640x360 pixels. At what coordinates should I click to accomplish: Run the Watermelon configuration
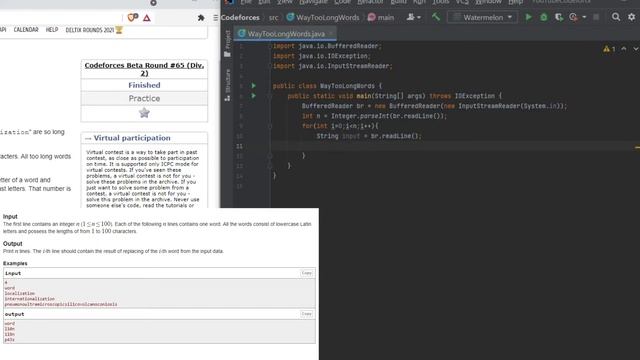(x=528, y=17)
